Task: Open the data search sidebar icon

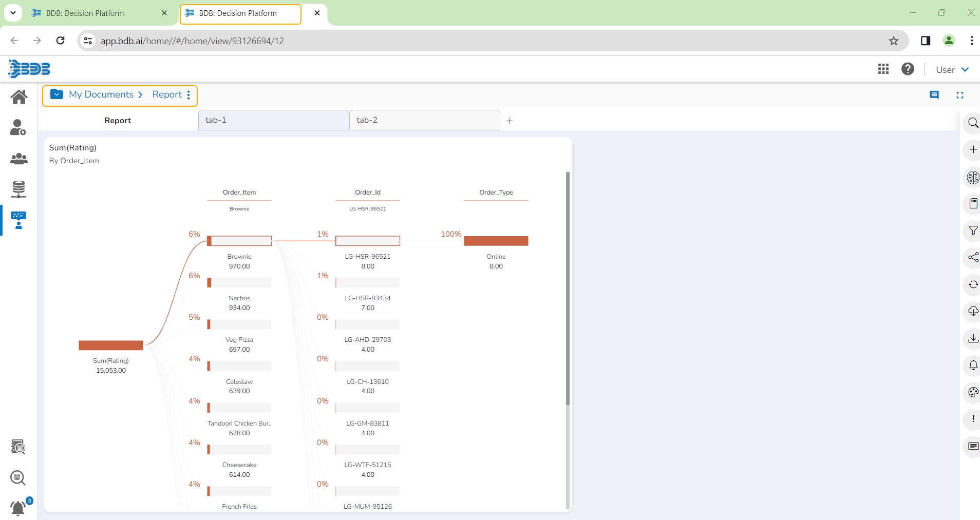Action: point(18,447)
